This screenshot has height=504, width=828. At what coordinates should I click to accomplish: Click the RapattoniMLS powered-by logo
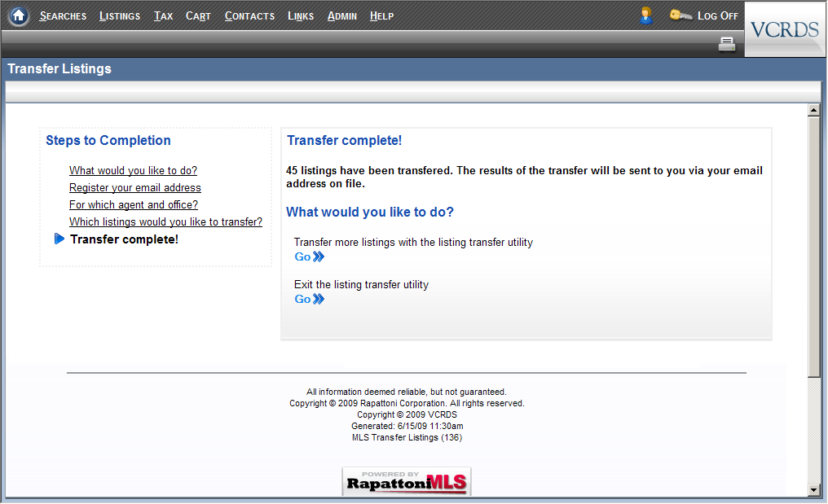[x=406, y=481]
